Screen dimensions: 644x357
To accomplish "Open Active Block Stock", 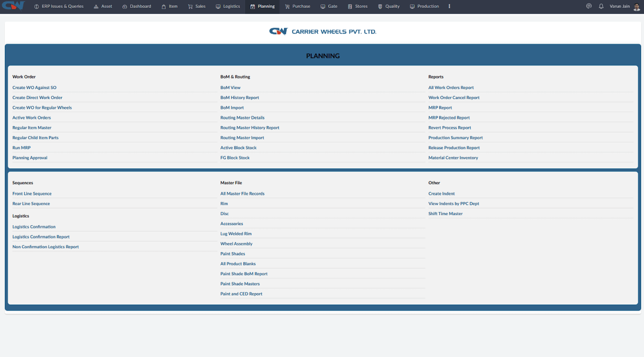I will pos(238,148).
